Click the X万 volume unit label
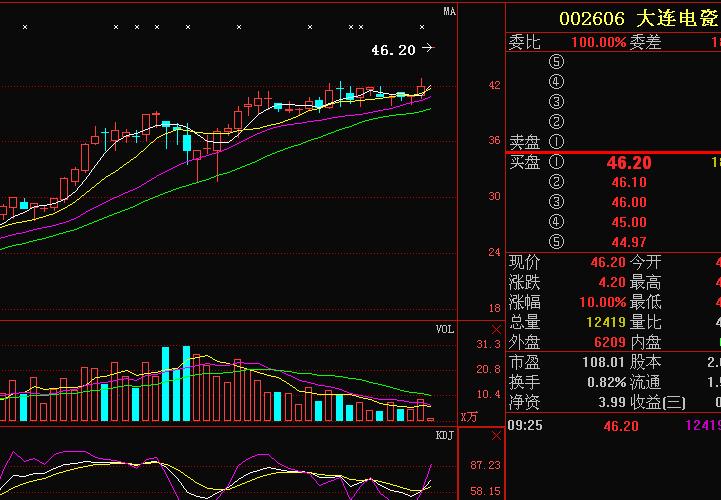Image resolution: width=721 pixels, height=500 pixels. click(469, 417)
